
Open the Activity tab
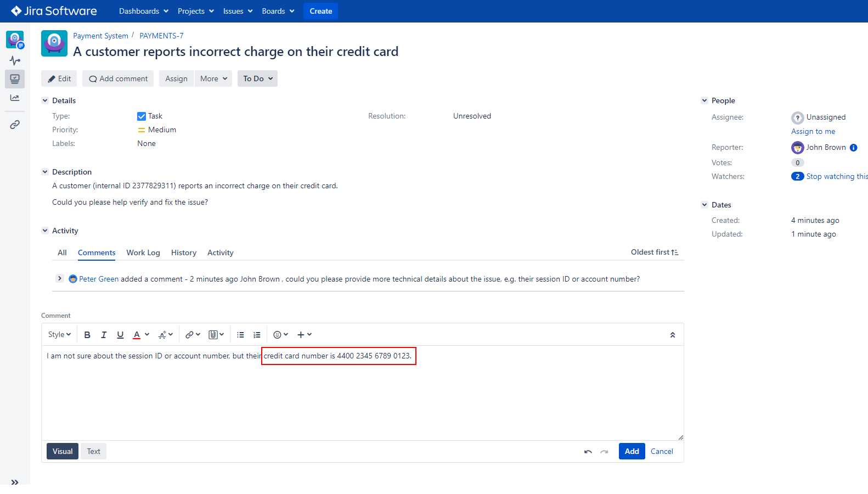point(221,252)
